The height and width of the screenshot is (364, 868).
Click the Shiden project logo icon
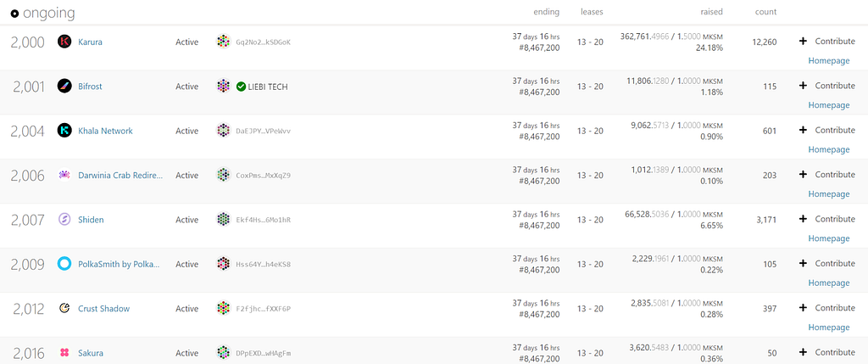[x=64, y=220]
